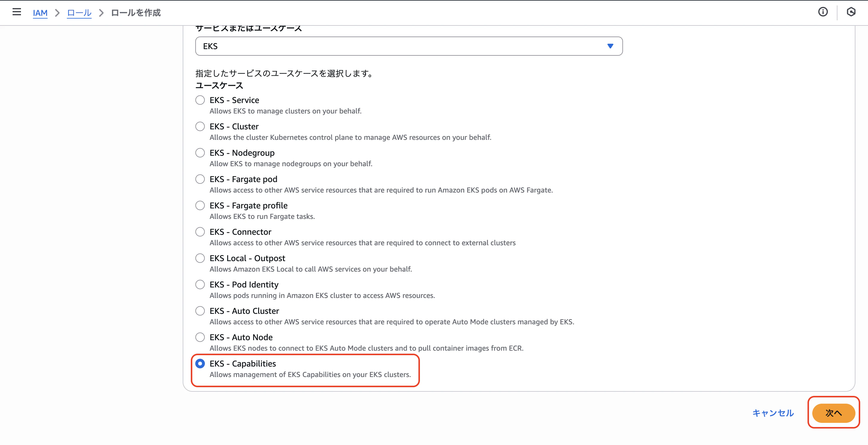Screen dimensions: 868x445
Task: Cancel role creation via キャンセル
Action: point(773,413)
